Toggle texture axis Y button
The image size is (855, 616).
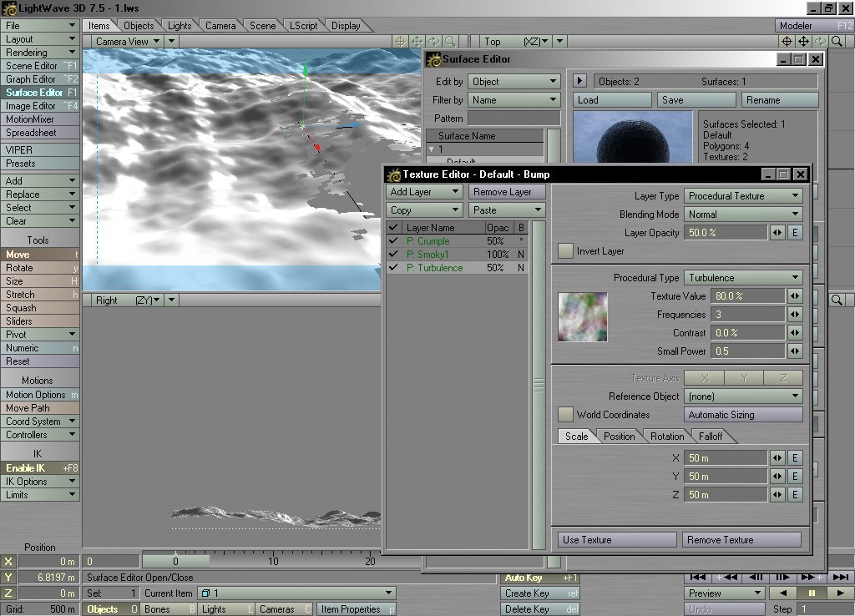744,378
